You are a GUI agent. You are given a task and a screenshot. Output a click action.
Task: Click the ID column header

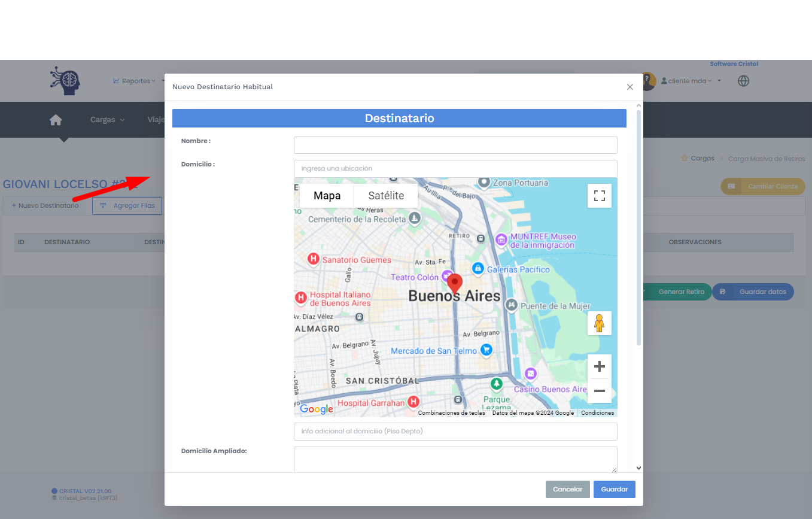coord(21,242)
